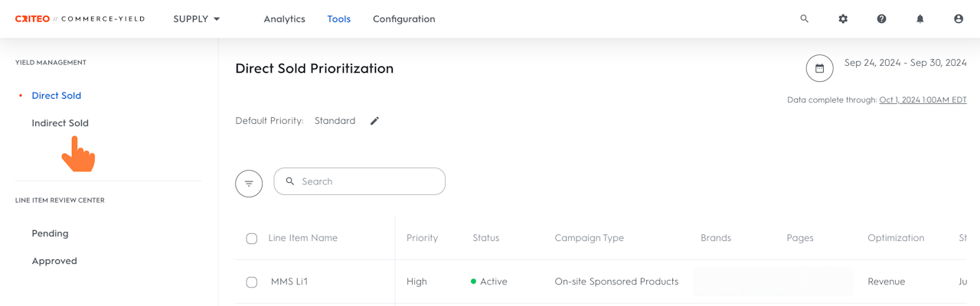Click the MMS Li1 line item name
980x306 pixels.
pyautogui.click(x=289, y=282)
